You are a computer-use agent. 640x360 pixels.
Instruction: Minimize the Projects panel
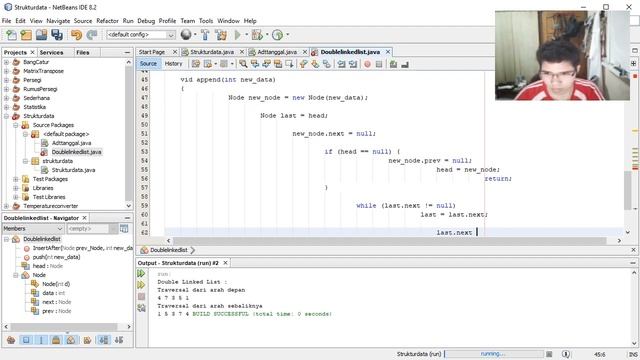127,52
